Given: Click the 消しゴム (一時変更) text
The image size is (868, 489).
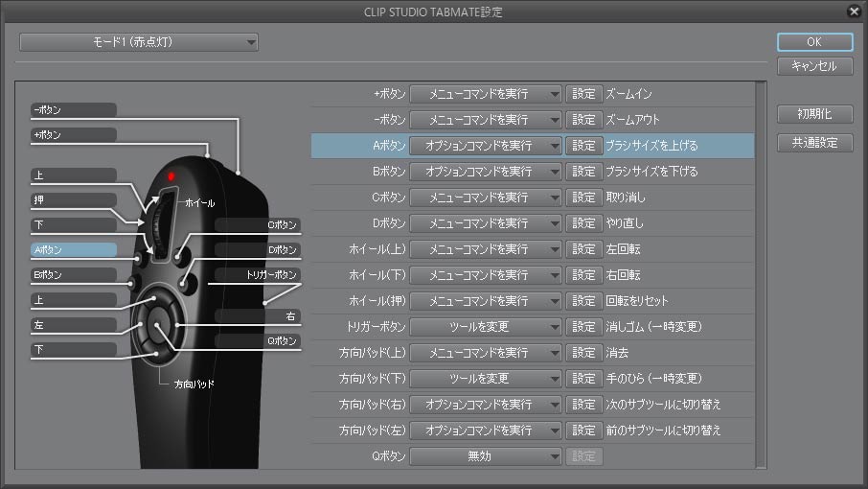Looking at the screenshot, I should (x=653, y=327).
